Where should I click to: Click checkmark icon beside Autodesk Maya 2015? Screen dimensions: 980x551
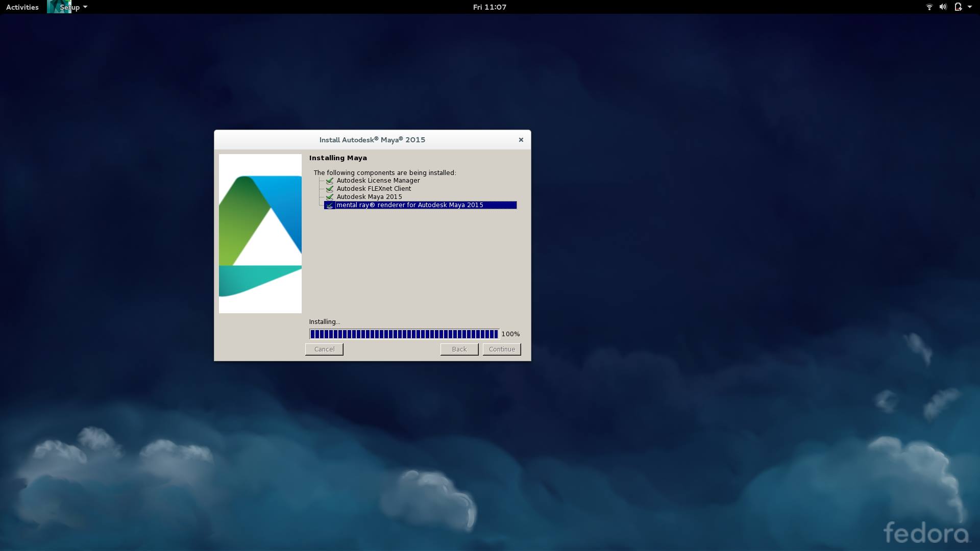330,197
